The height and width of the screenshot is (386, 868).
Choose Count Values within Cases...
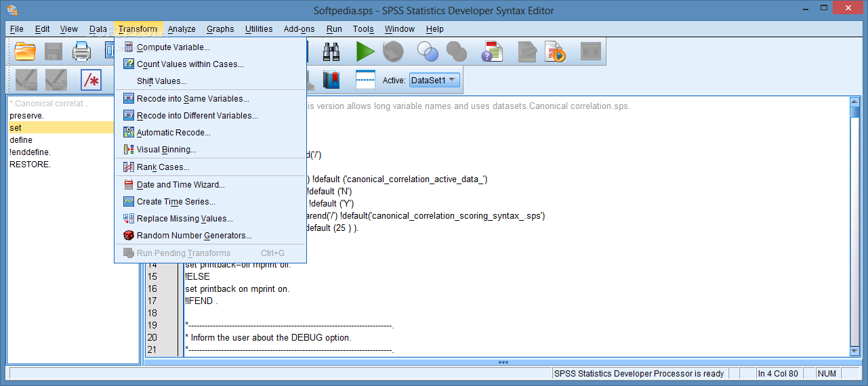(211, 64)
